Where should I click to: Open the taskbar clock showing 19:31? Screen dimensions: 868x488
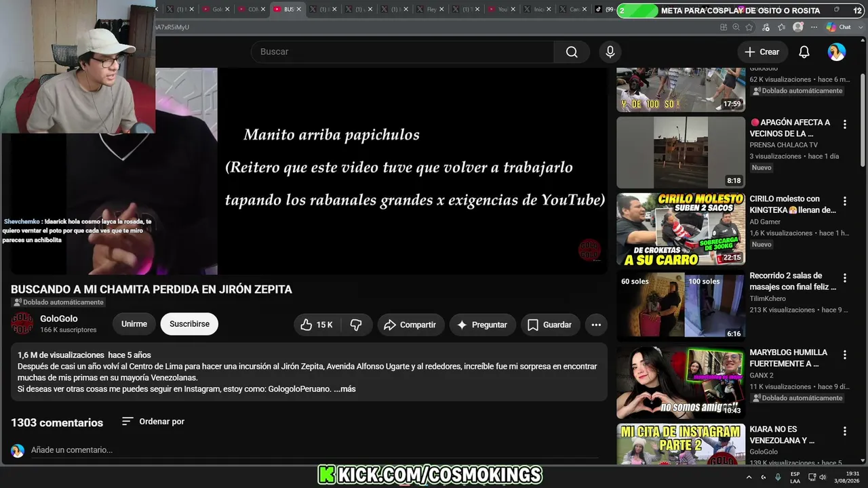coord(847,477)
